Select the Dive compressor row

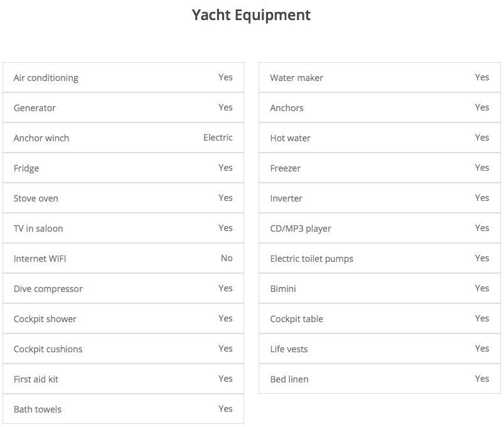(123, 289)
